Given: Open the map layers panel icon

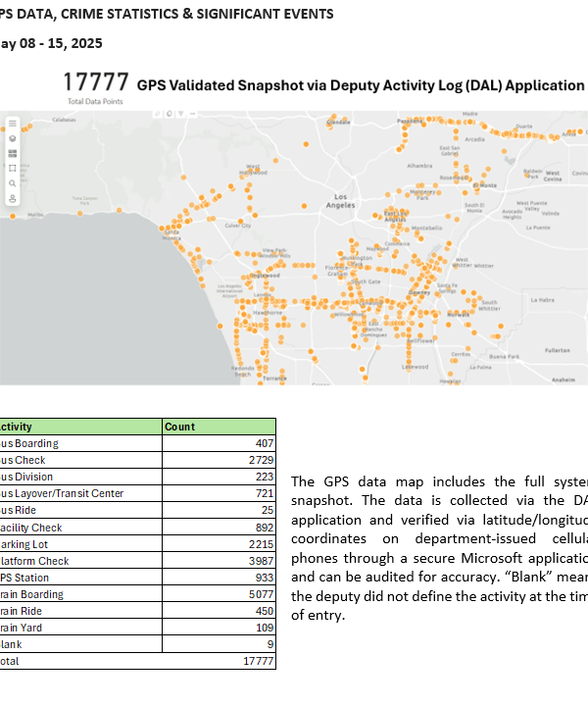Looking at the screenshot, I should (x=13, y=139).
